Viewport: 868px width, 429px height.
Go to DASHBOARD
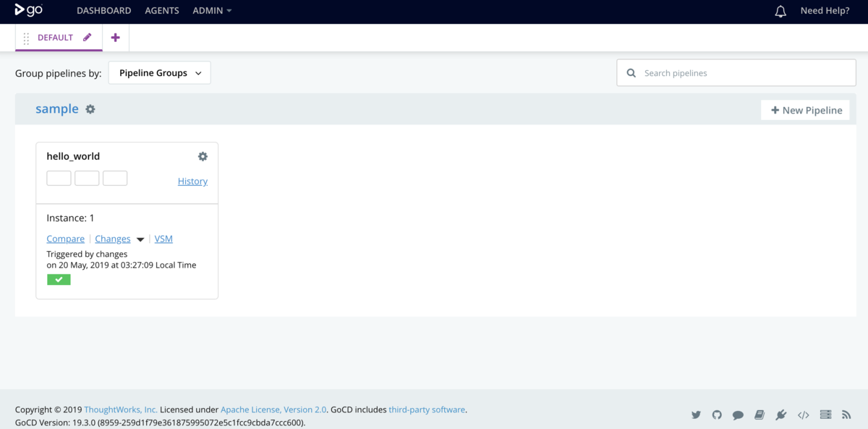click(x=104, y=11)
